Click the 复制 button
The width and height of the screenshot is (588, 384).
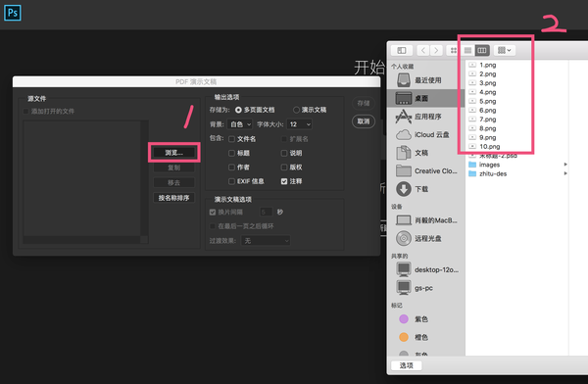tap(174, 168)
